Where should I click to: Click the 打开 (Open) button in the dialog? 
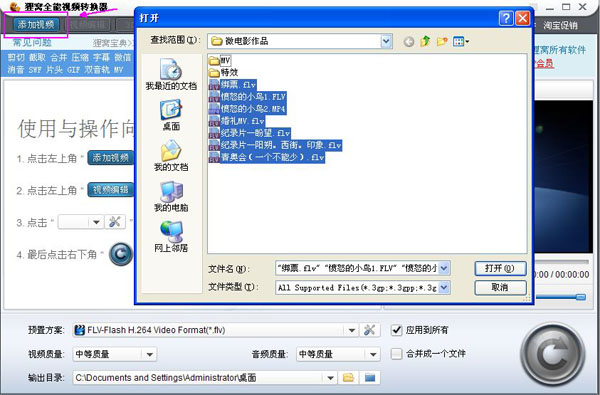coord(500,268)
